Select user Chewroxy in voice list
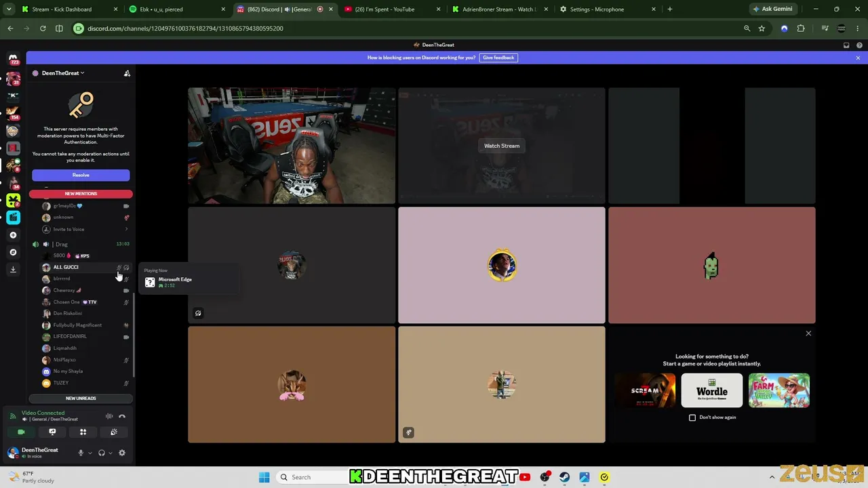The width and height of the screenshot is (868, 488). 84,290
